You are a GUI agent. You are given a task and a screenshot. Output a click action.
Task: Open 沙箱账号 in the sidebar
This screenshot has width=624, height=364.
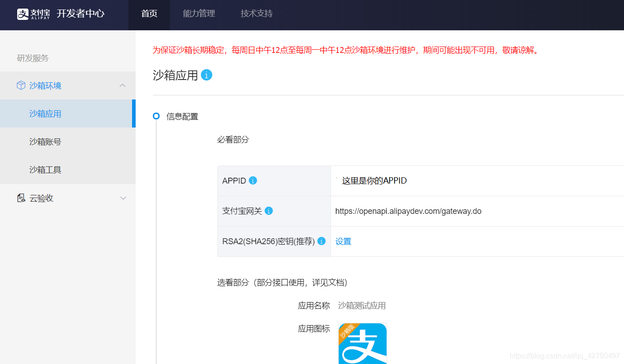pyautogui.click(x=68, y=142)
